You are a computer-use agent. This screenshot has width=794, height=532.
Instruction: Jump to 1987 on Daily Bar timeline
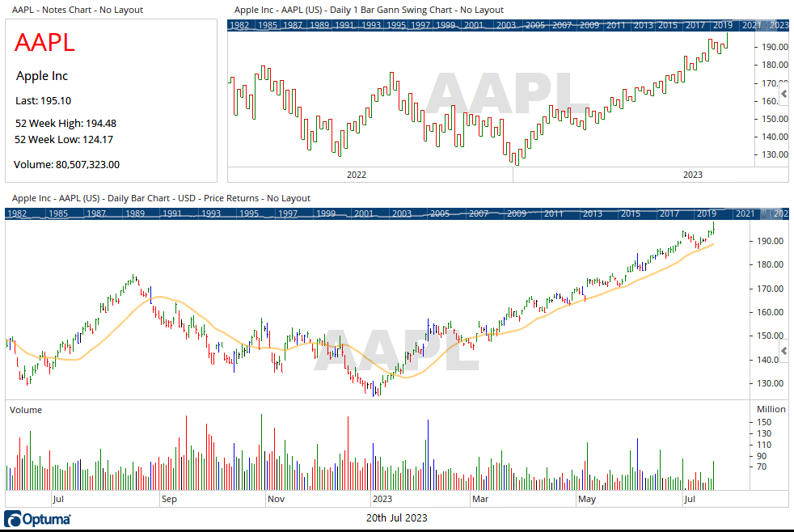[96, 213]
